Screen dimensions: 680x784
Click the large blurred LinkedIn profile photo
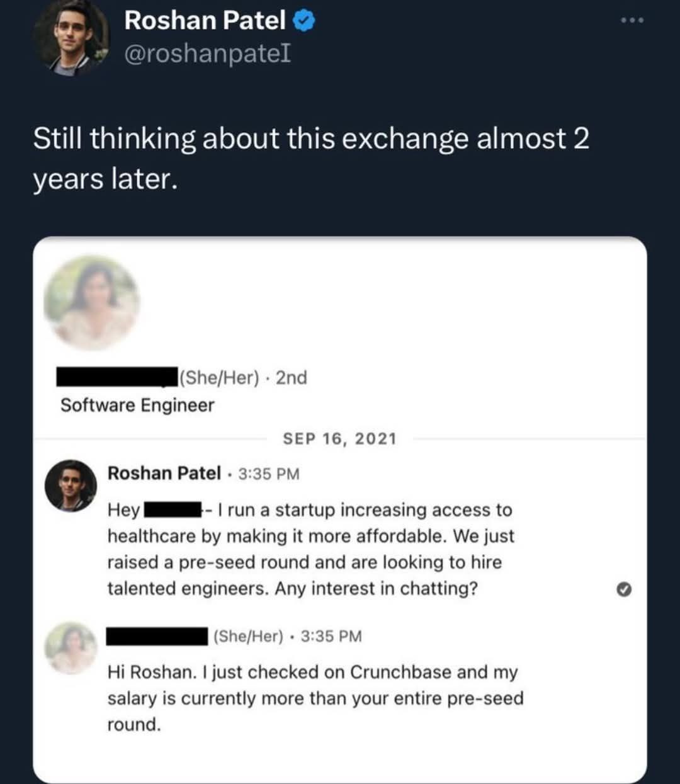(92, 302)
